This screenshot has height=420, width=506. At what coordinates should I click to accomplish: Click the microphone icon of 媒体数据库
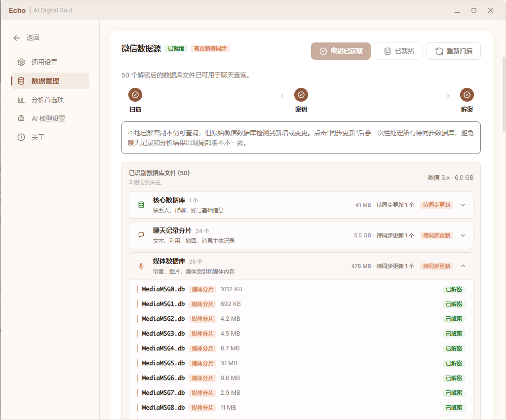(x=141, y=266)
